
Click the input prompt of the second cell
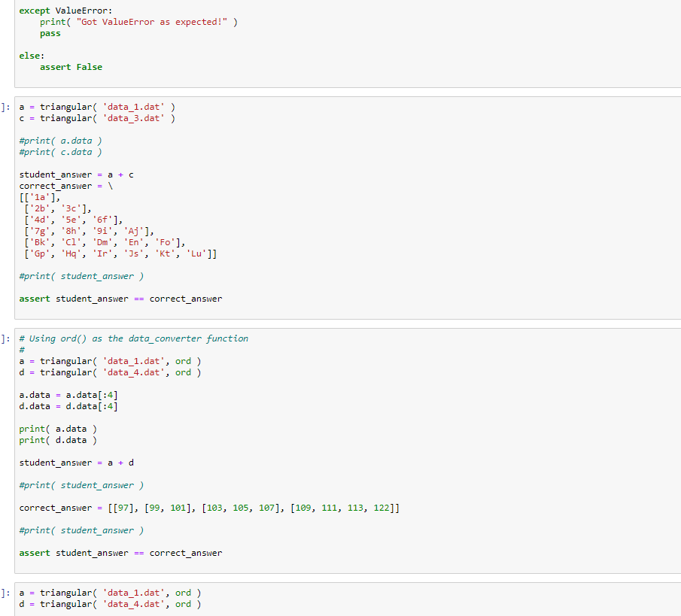point(5,107)
